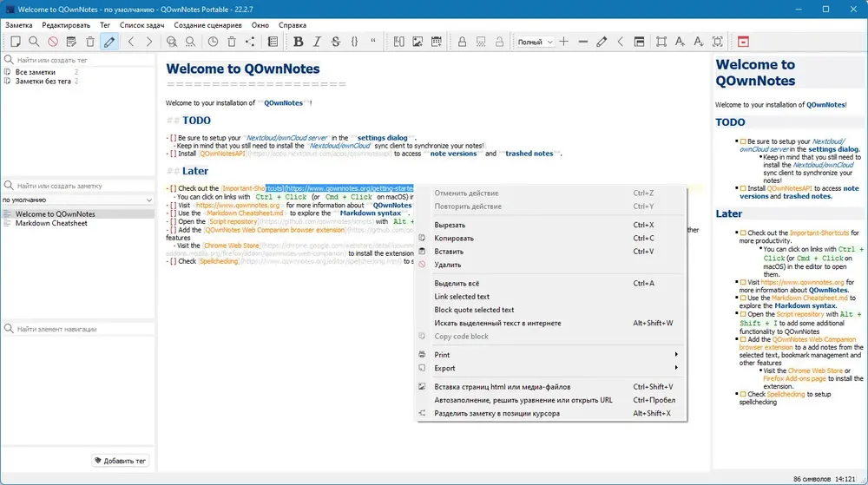Open the note history clock icon
868x485 pixels.
coord(213,42)
